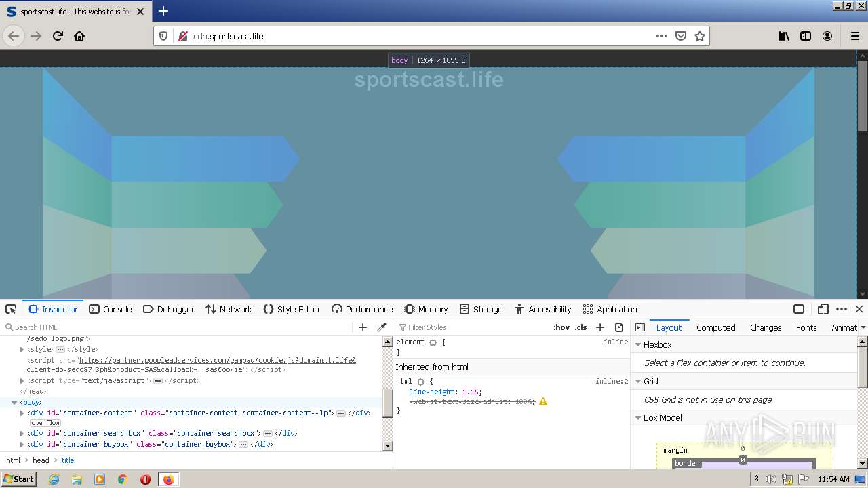Open tracking protection shield panel

(163, 36)
